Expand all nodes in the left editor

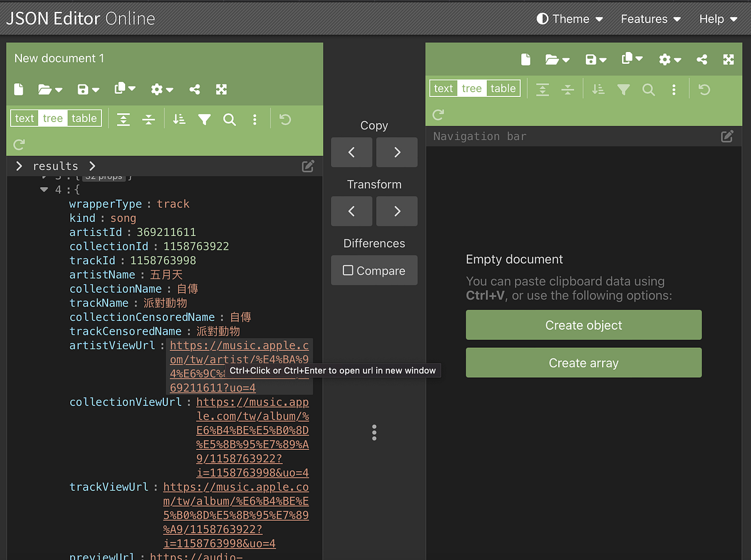pyautogui.click(x=123, y=119)
